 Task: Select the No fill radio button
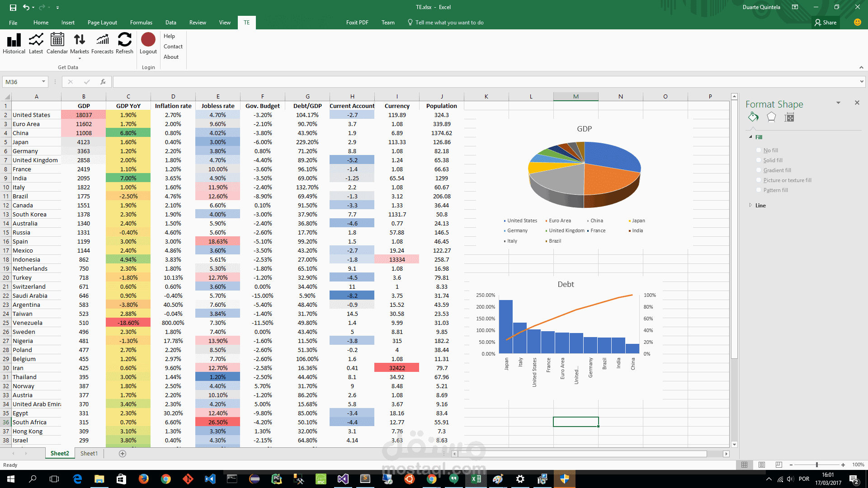759,150
